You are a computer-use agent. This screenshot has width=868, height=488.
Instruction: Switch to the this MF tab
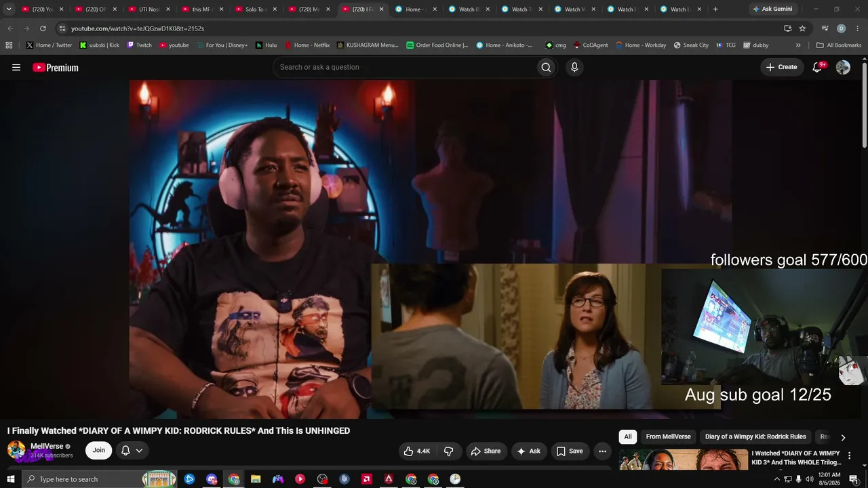tap(199, 9)
